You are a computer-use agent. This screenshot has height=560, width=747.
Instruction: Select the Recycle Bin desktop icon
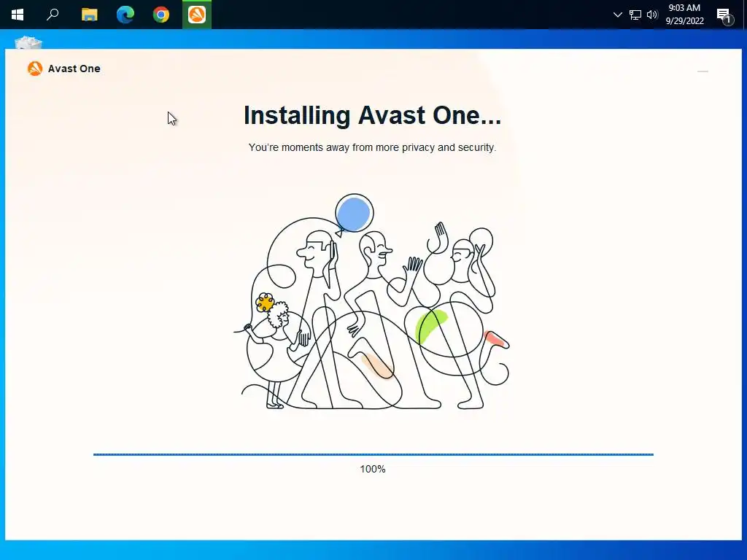(x=28, y=43)
